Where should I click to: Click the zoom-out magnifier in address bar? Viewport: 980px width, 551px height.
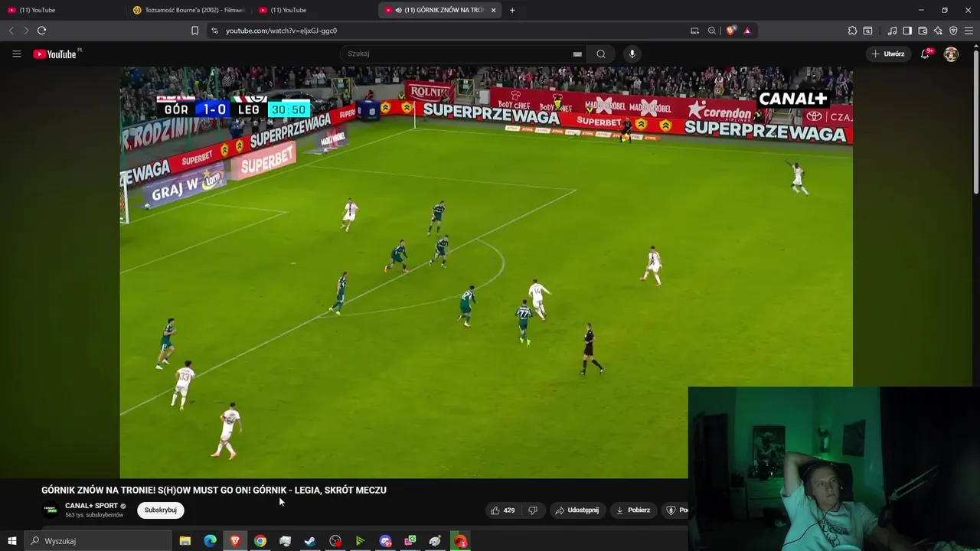point(712,31)
